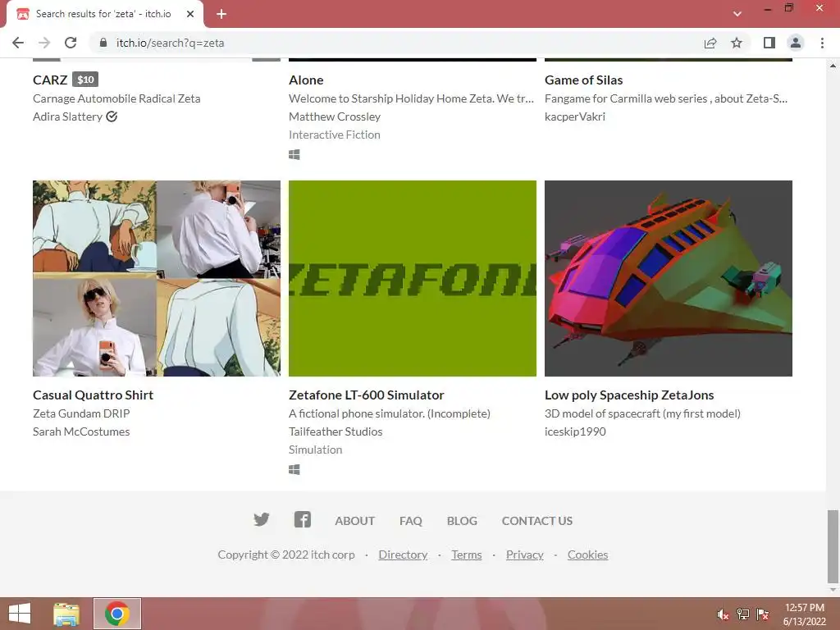Click the Interactive Fiction genre label

click(x=335, y=135)
